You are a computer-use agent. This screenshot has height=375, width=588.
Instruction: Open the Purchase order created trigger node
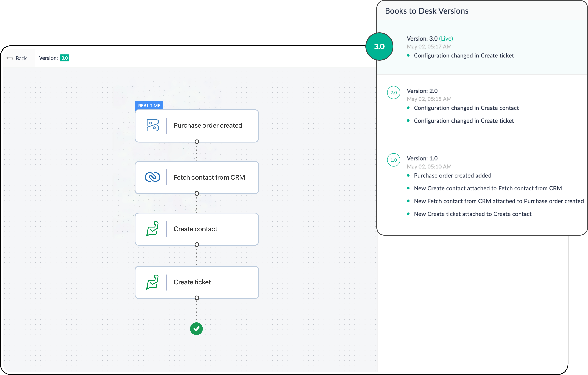(x=208, y=126)
